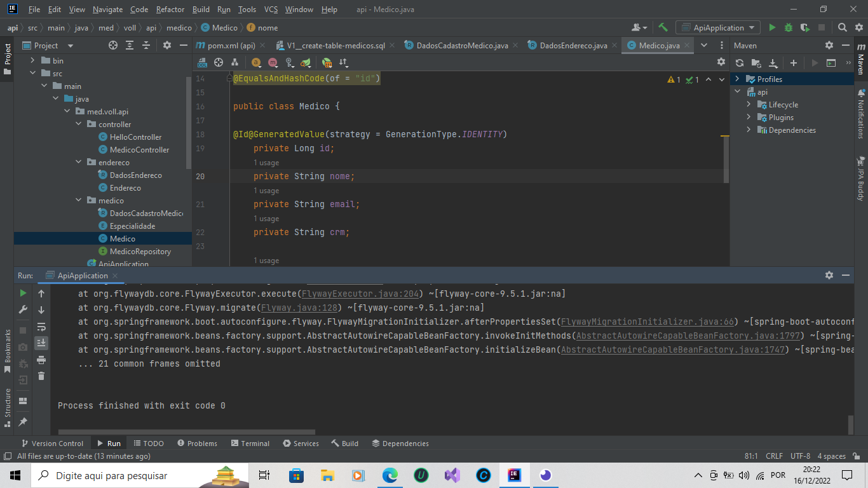Open Project panel options gear
The image size is (868, 488).
[x=167, y=45]
